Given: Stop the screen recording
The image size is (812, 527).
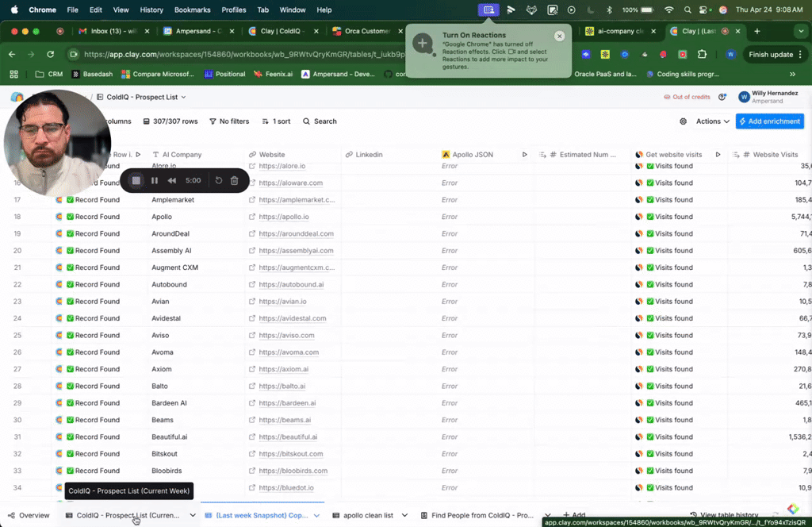Looking at the screenshot, I should tap(136, 181).
